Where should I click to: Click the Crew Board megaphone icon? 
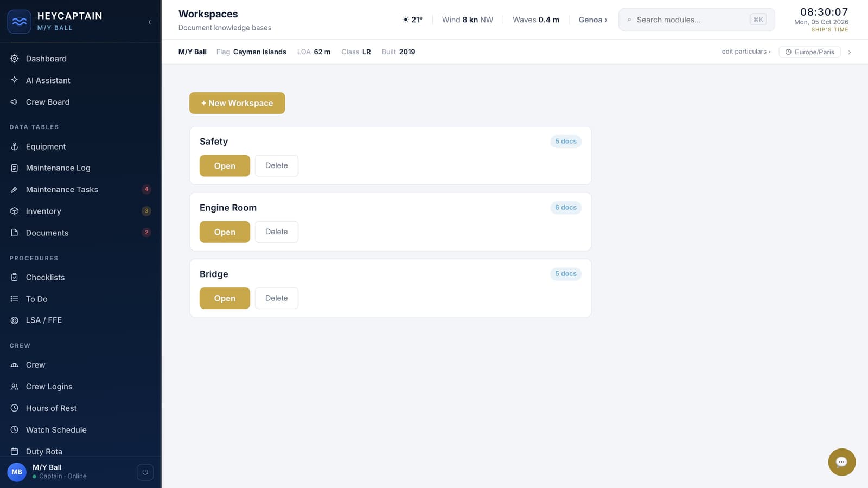(15, 102)
